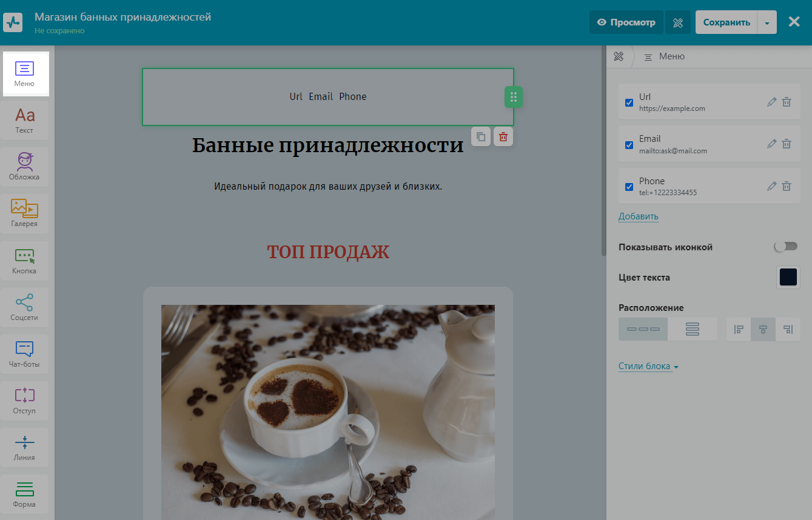Uncheck the Phone menu item checkbox
The width and height of the screenshot is (812, 520).
(629, 187)
